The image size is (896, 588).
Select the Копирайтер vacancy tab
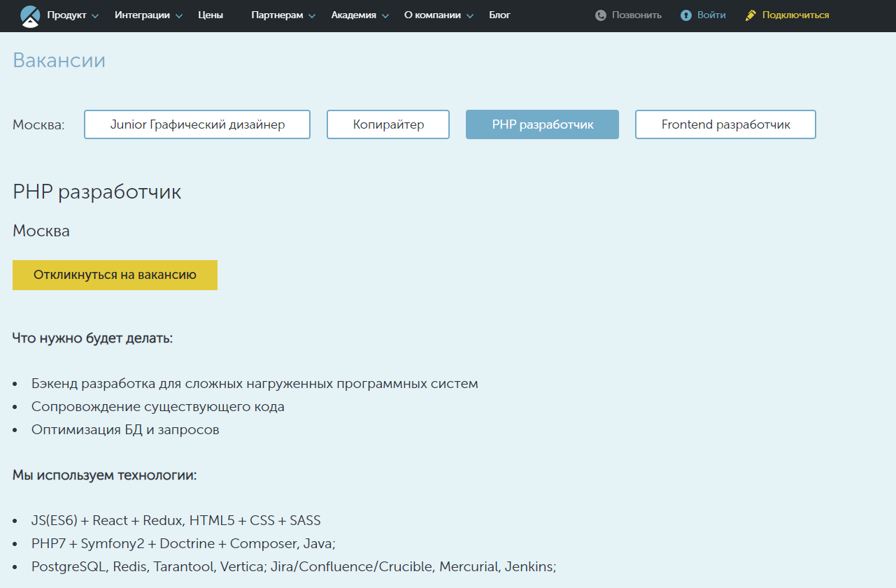[388, 124]
